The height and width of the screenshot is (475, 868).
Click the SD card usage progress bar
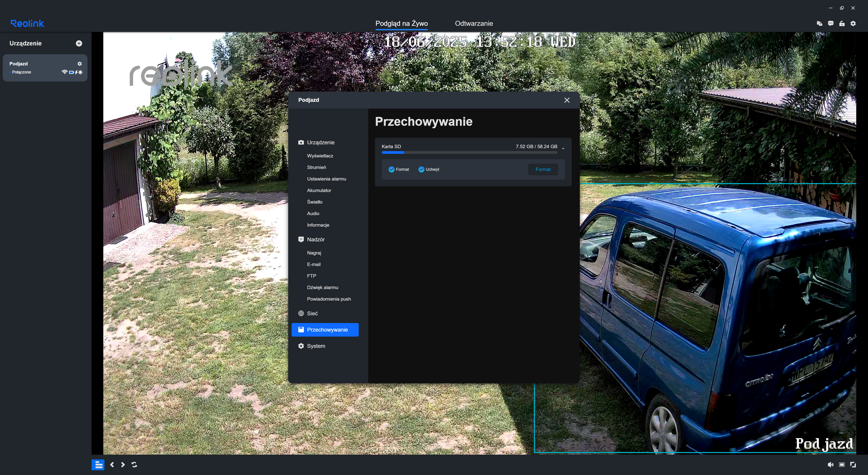point(469,152)
